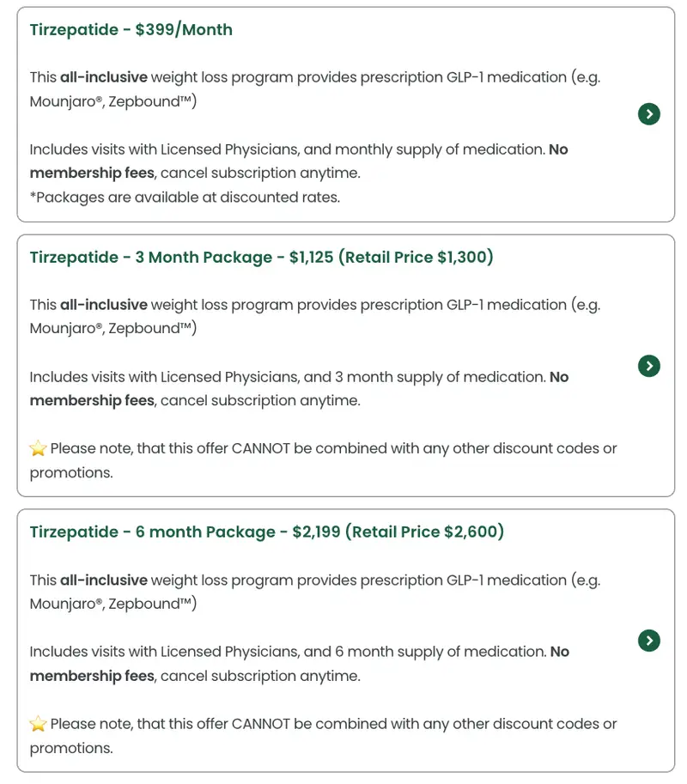Open Tirzepatide 3 Month Package $1,125 heading
687x784 pixels.
click(x=261, y=258)
